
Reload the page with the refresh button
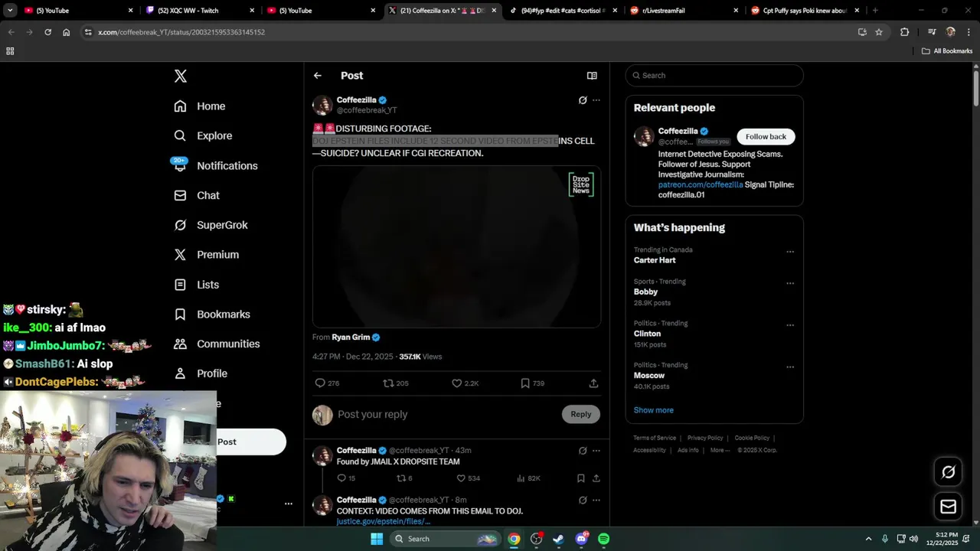47,32
